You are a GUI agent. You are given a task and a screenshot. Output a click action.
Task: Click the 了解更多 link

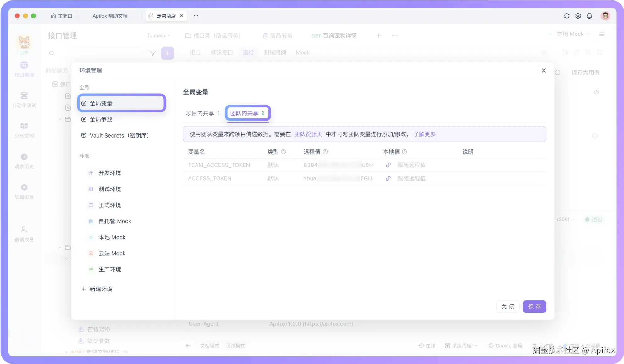coord(424,134)
